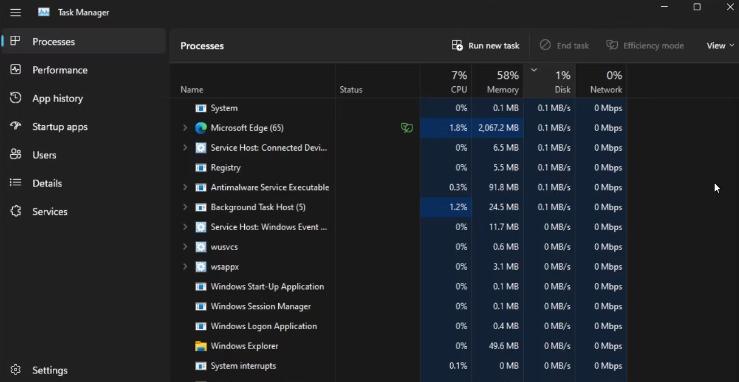Select the Windows Start-Up Application row
This screenshot has height=382, width=739.
click(398, 286)
